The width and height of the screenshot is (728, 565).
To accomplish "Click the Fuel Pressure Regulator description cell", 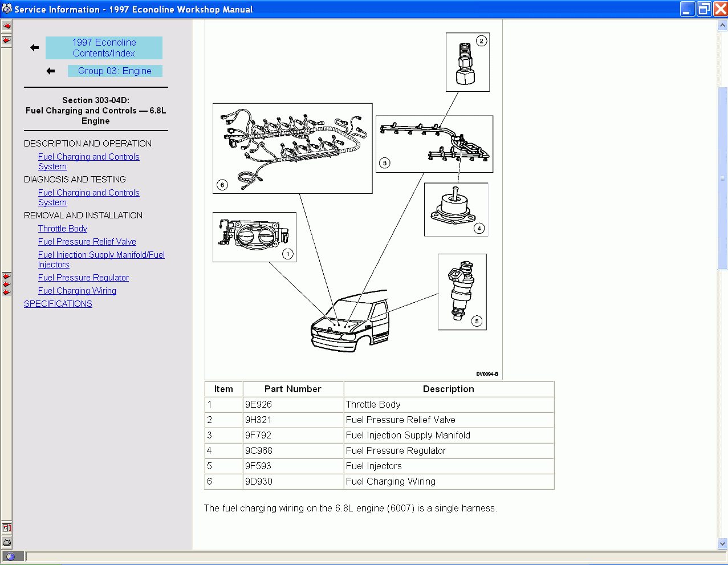I will point(449,450).
